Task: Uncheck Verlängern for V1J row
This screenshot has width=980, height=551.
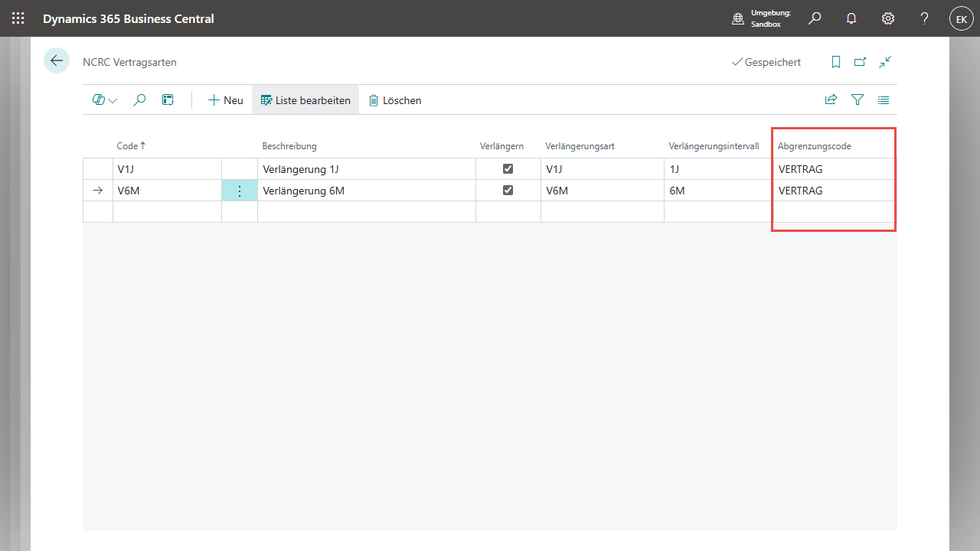Action: (x=508, y=169)
